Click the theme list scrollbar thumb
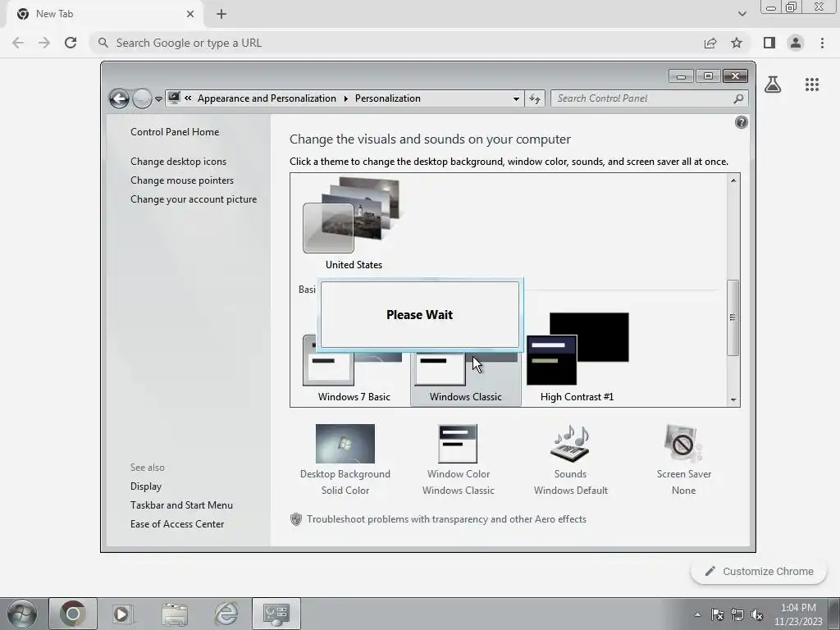Viewport: 840px width, 630px height. click(x=733, y=317)
